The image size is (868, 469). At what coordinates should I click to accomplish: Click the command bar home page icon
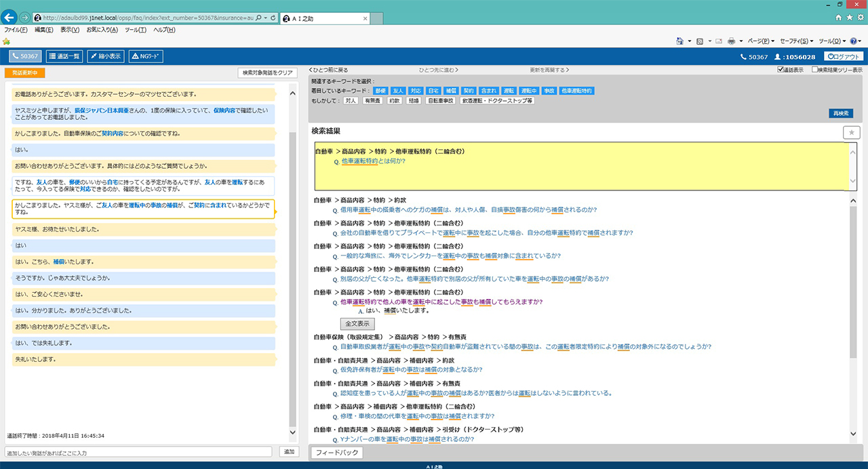click(x=679, y=41)
